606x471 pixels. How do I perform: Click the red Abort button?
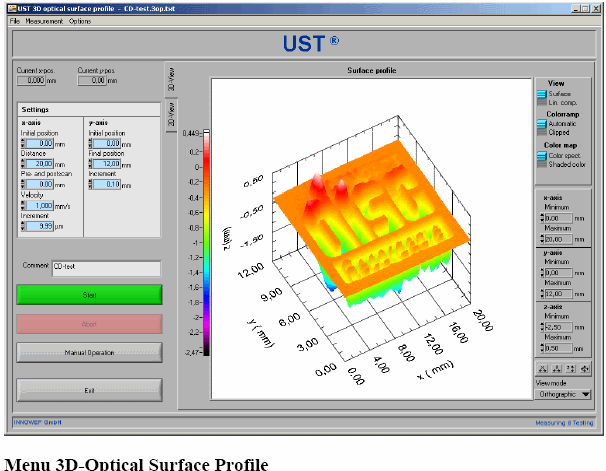(89, 324)
